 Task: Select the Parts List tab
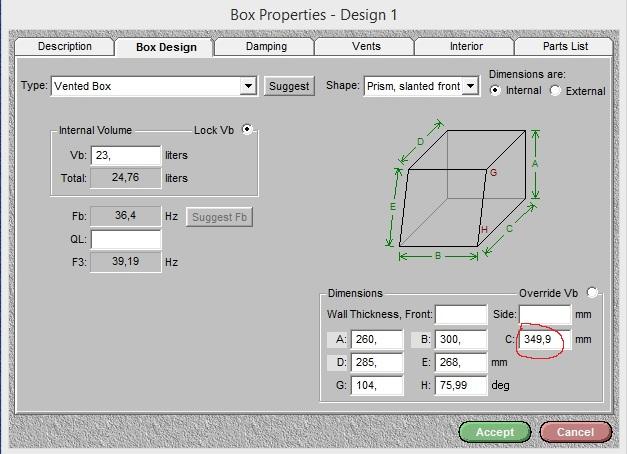(x=565, y=47)
